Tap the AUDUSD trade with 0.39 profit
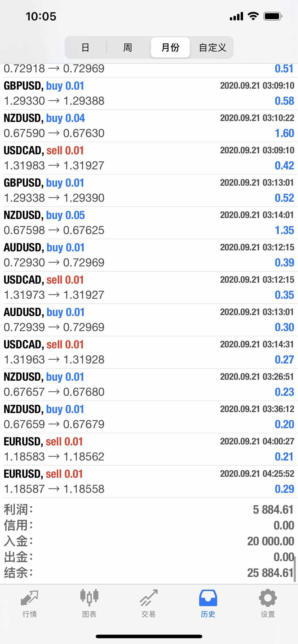The height and width of the screenshot is (644, 298). [x=149, y=255]
